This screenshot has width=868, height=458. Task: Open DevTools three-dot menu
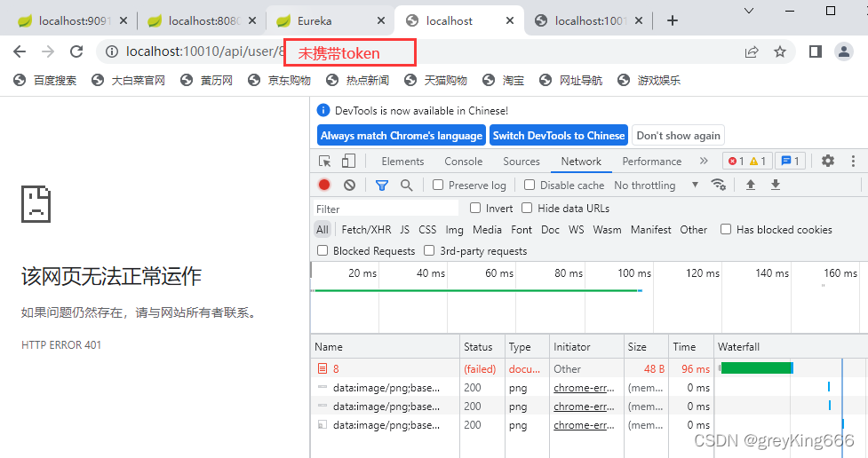click(853, 161)
